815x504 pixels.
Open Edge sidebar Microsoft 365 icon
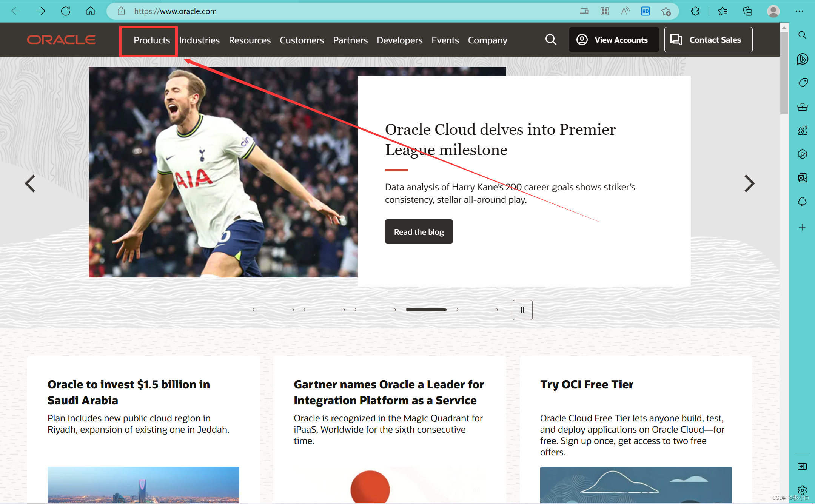pos(802,154)
